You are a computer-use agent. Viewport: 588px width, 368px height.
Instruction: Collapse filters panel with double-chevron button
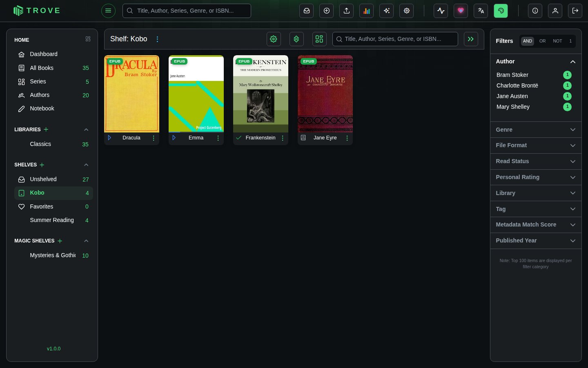click(471, 39)
